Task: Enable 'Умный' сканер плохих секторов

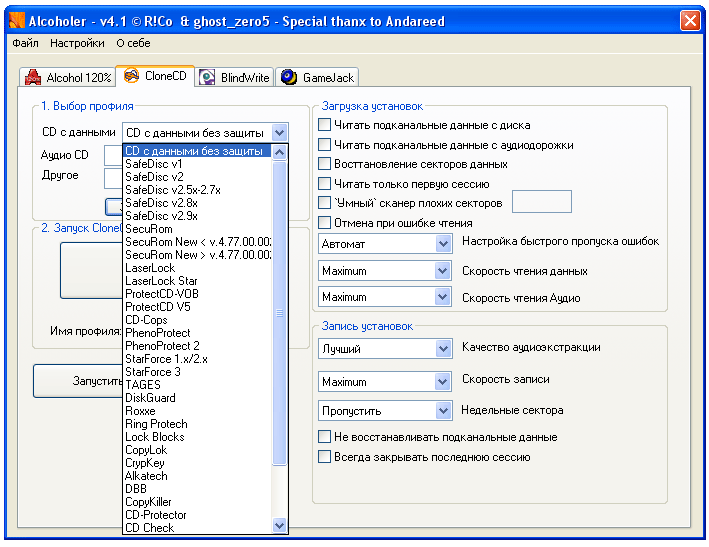Action: point(324,203)
